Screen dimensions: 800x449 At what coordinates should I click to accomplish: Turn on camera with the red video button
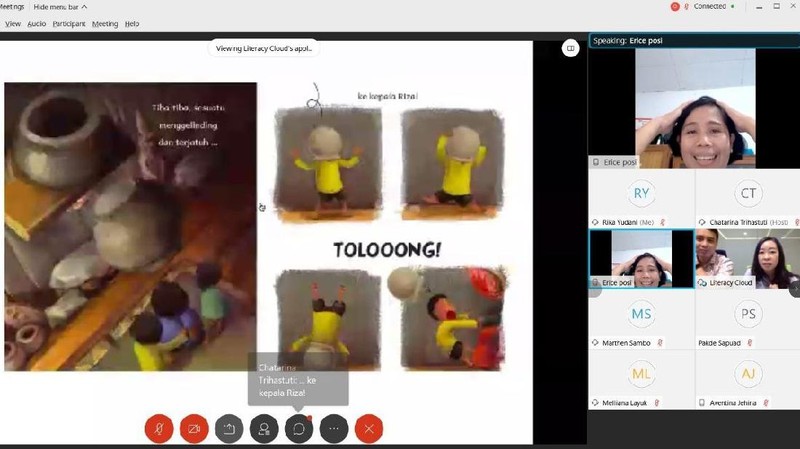click(194, 429)
